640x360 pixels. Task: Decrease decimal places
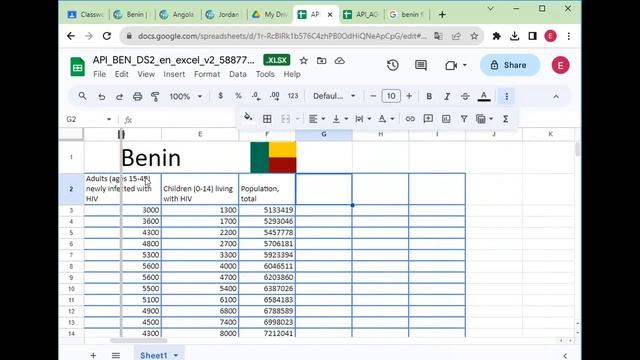point(256,96)
